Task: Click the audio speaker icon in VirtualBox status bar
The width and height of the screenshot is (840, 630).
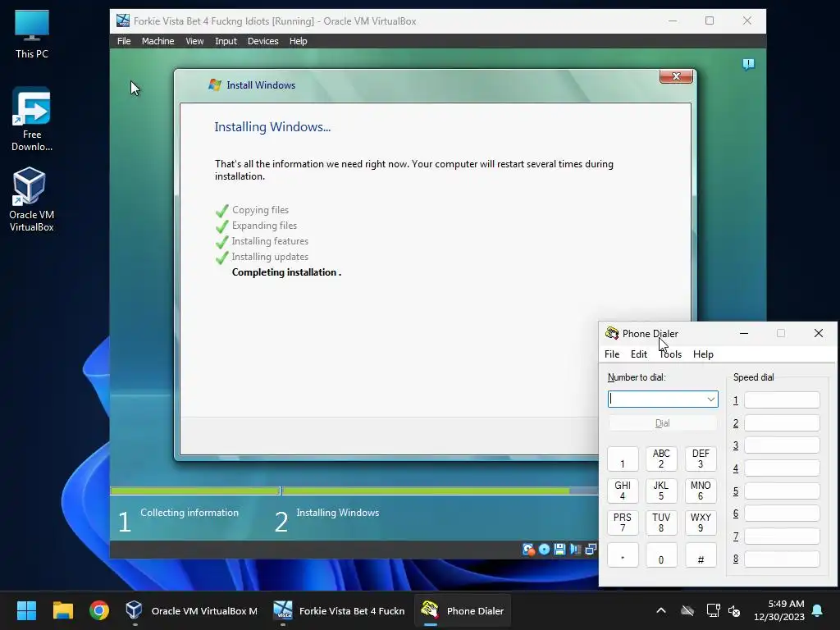Action: click(575, 549)
